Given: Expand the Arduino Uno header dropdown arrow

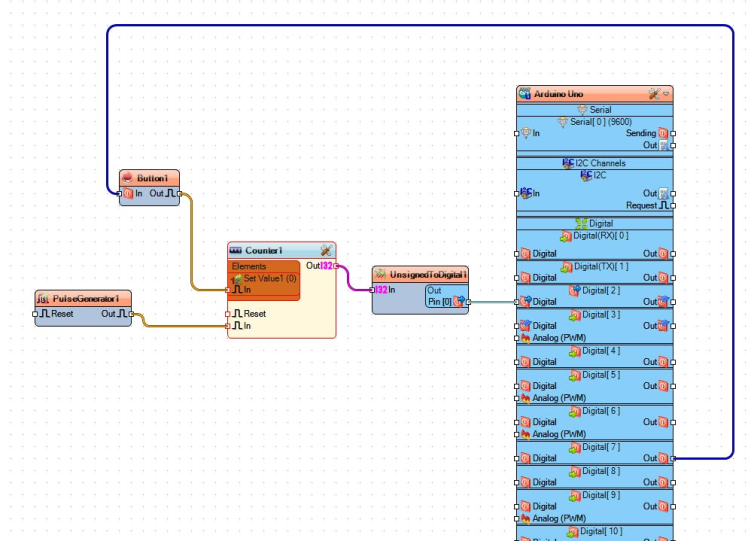Looking at the screenshot, I should pos(667,93).
